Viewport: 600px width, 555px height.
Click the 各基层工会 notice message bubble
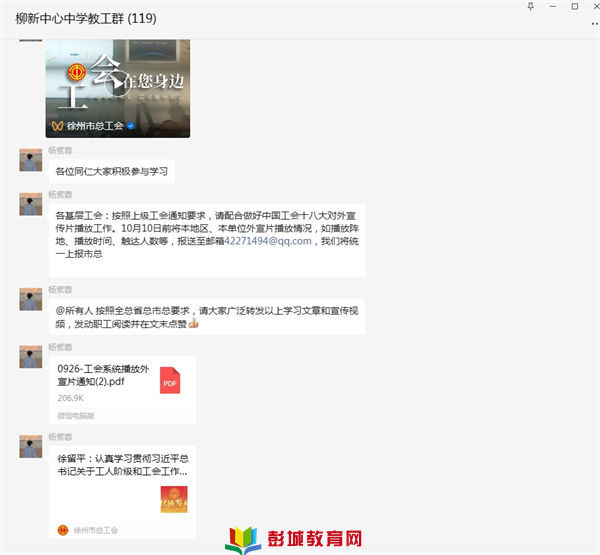207,240
